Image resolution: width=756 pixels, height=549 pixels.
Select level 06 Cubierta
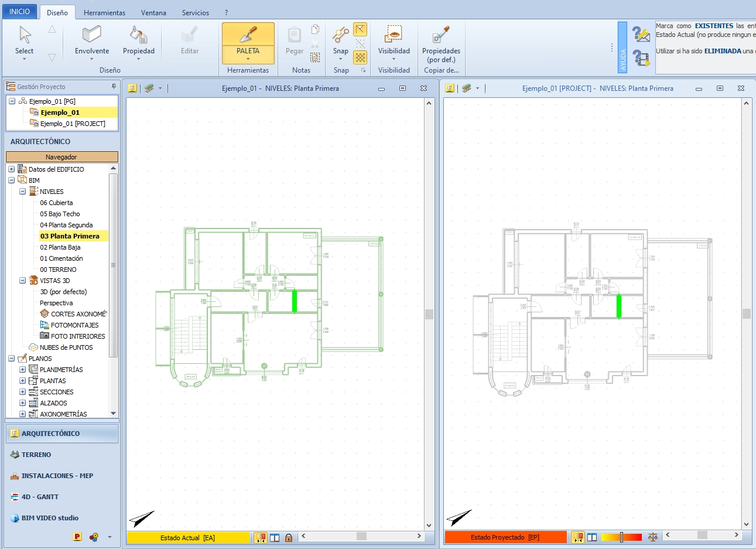(56, 203)
